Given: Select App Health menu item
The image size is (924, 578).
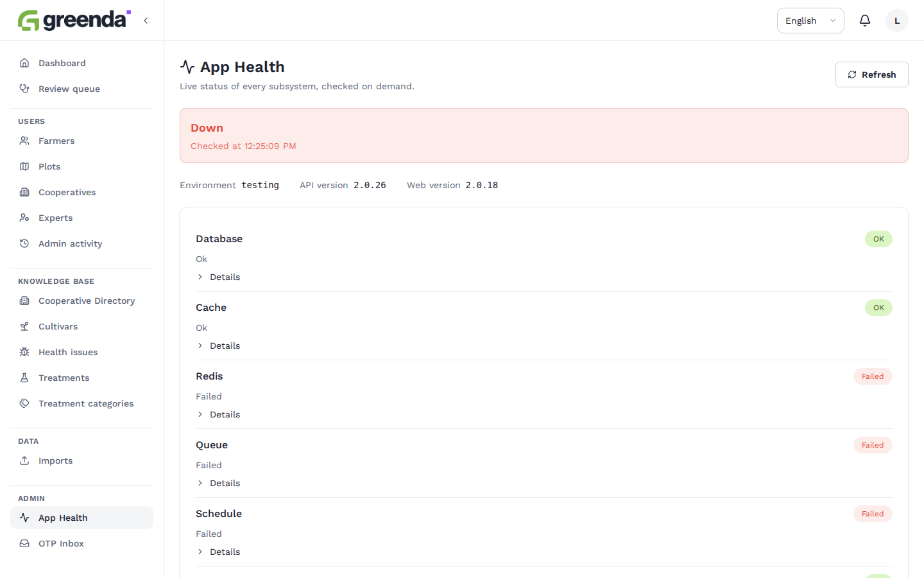Looking at the screenshot, I should (81, 518).
